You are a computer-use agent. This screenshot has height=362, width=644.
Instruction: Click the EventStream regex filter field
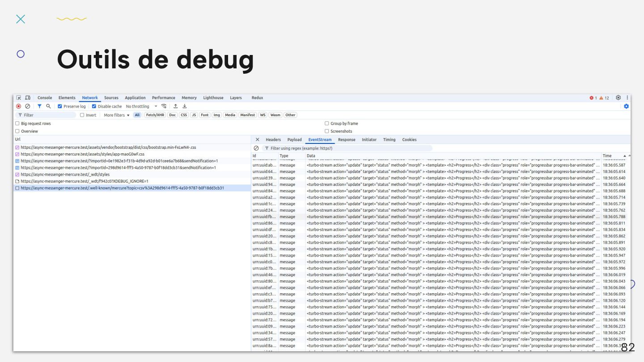point(349,148)
